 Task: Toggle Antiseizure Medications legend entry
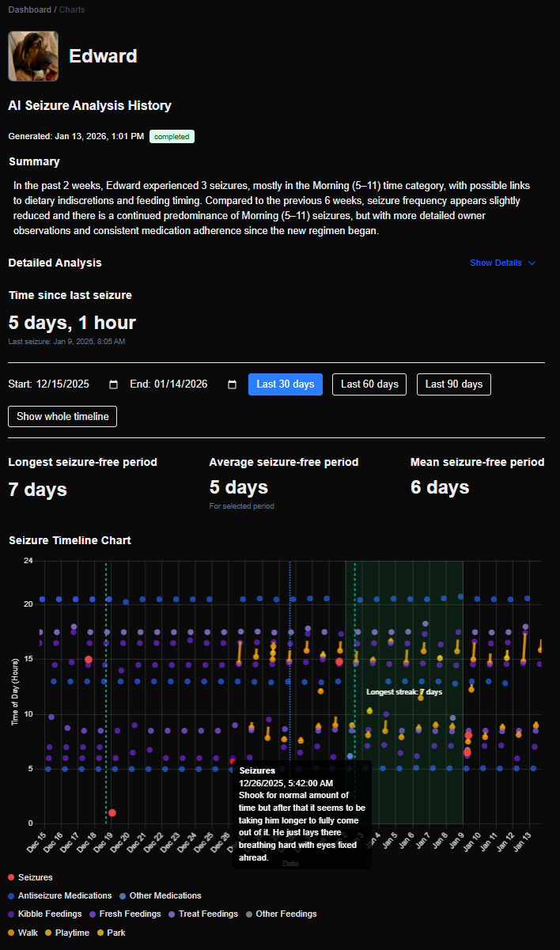tap(60, 895)
